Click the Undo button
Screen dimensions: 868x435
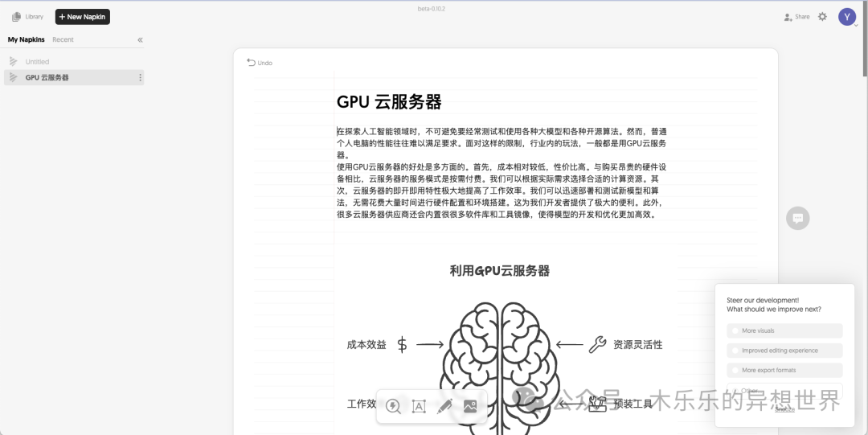point(260,63)
